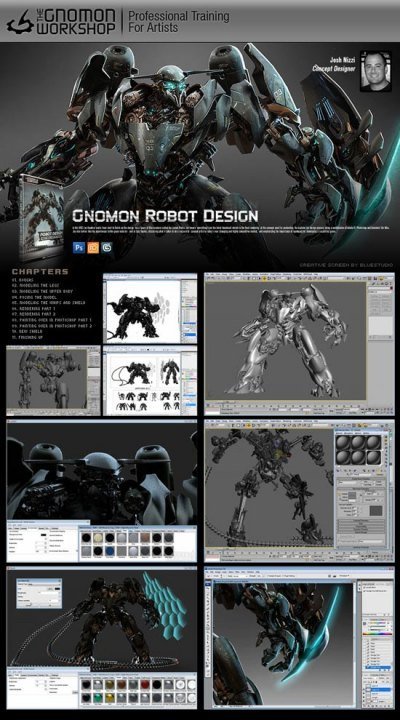
Task: Open the robot thumbnail sketches sheet screenshot
Action: tap(150, 381)
